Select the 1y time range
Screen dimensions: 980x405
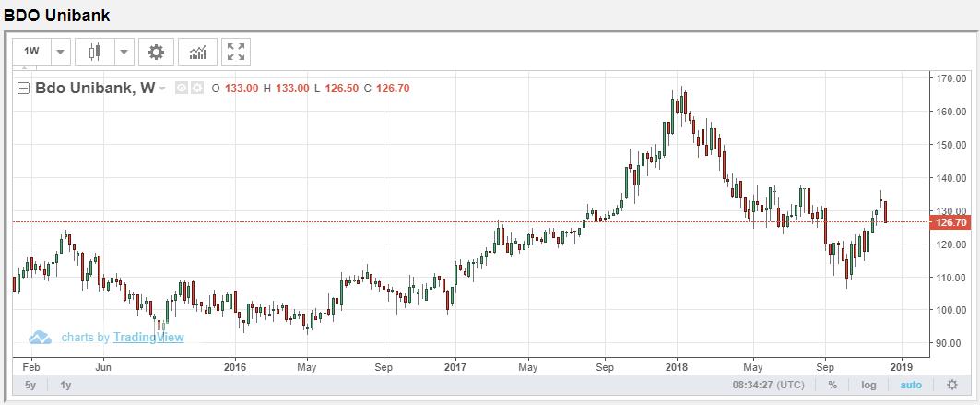click(65, 385)
